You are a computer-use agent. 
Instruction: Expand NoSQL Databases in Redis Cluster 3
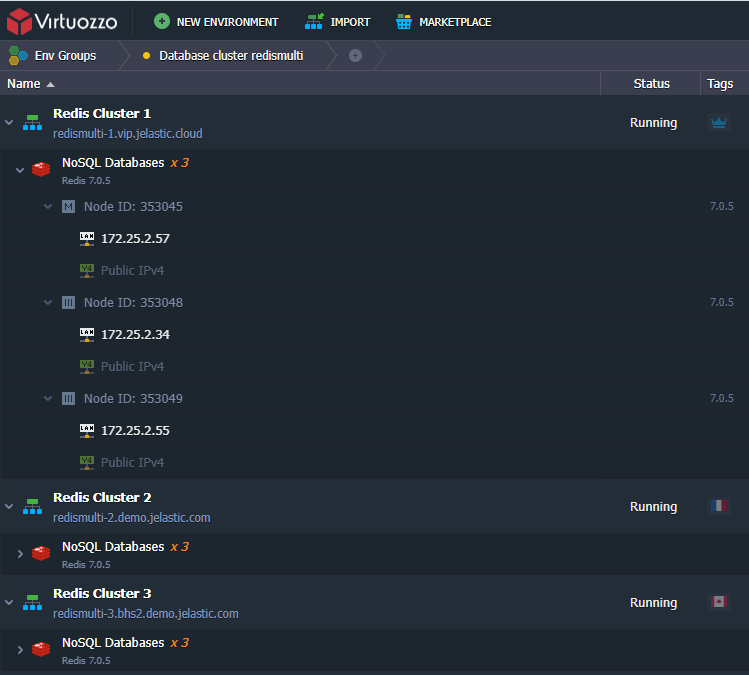click(x=20, y=650)
